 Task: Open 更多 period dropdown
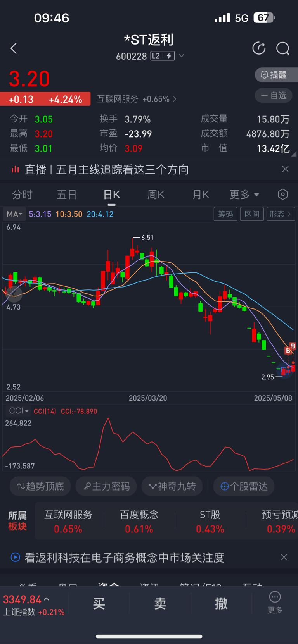(x=244, y=195)
